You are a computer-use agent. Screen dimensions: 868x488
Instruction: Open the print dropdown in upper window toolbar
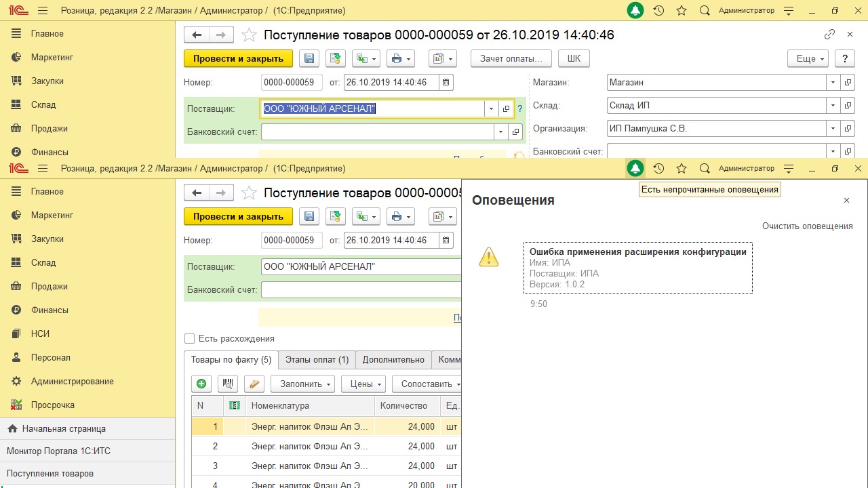point(400,58)
